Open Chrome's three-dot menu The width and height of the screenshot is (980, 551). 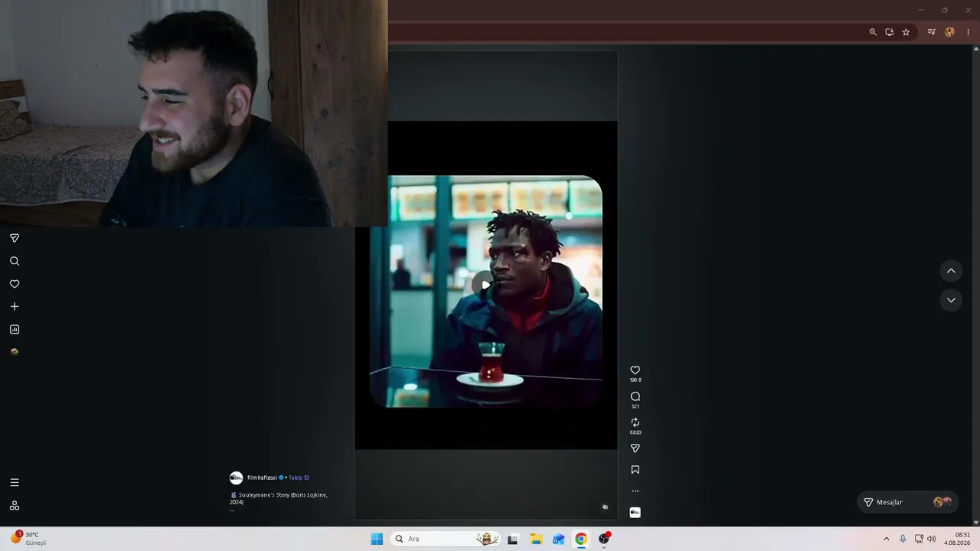[x=968, y=32]
